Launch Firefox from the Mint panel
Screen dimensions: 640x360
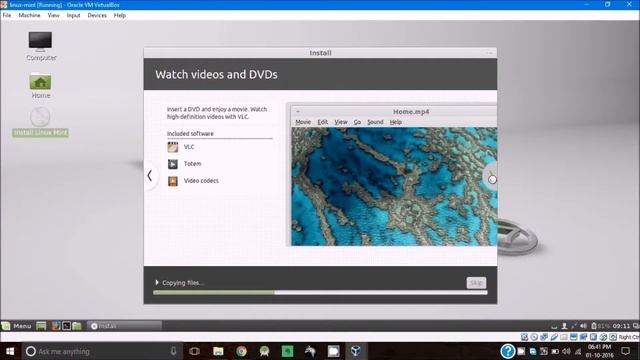(x=56, y=326)
